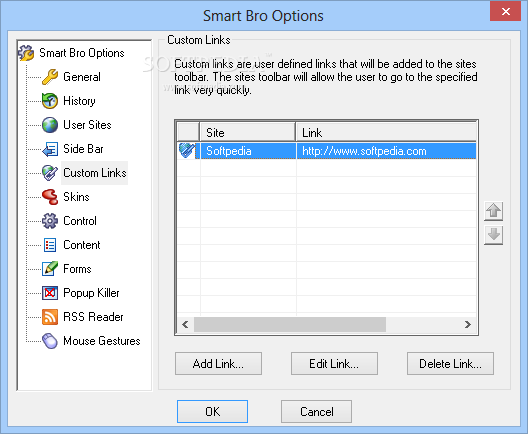Dismiss dialog with Cancel button
Image resolution: width=528 pixels, height=434 pixels.
(x=317, y=411)
